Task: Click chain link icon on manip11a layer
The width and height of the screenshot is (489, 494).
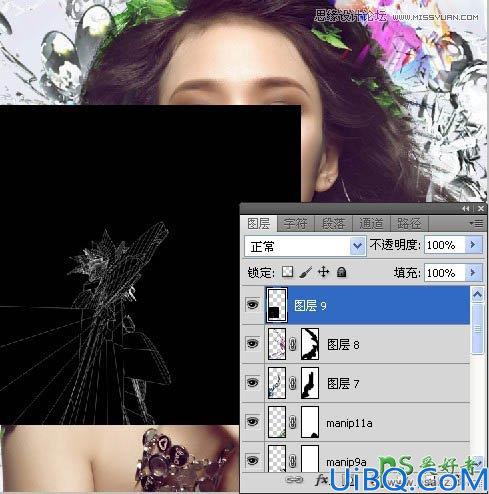Action: click(293, 422)
